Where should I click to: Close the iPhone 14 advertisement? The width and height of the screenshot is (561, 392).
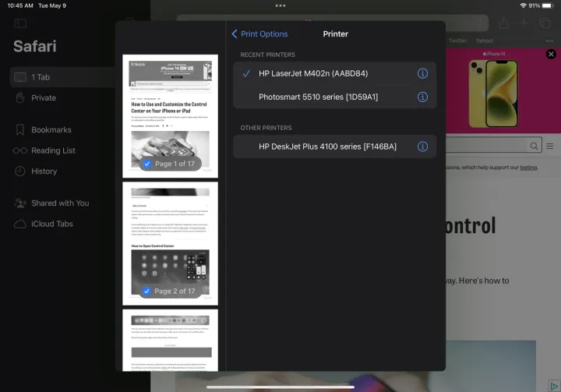pyautogui.click(x=551, y=54)
